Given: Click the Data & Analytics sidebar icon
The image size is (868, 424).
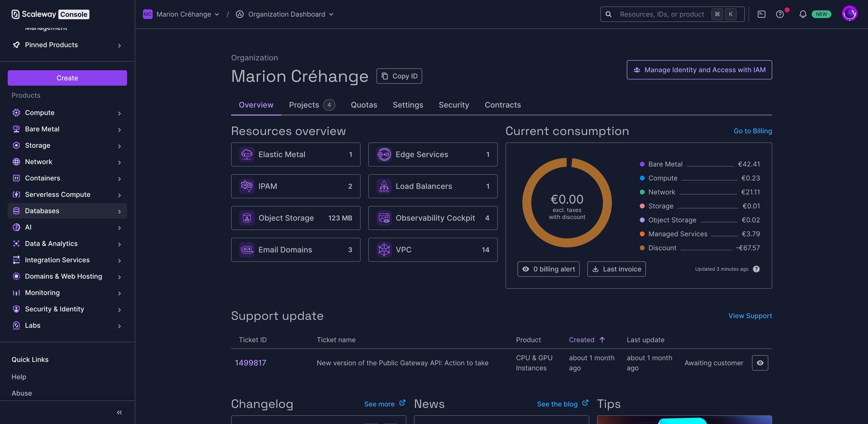Looking at the screenshot, I should pyautogui.click(x=16, y=244).
